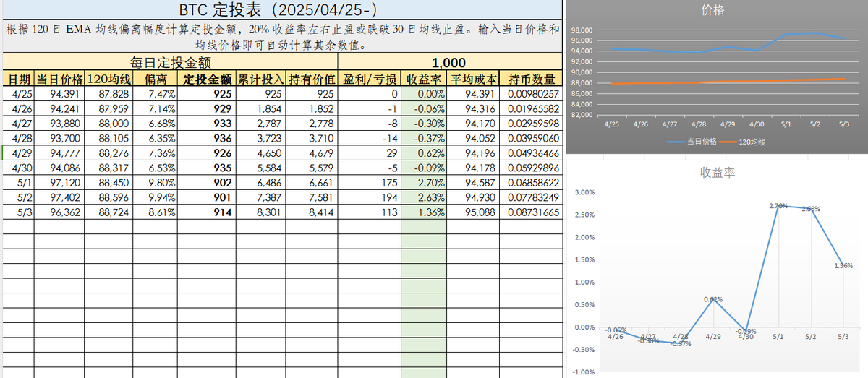Select the return rate cell -0.37%
Screen dimensions: 868x378
coord(424,138)
